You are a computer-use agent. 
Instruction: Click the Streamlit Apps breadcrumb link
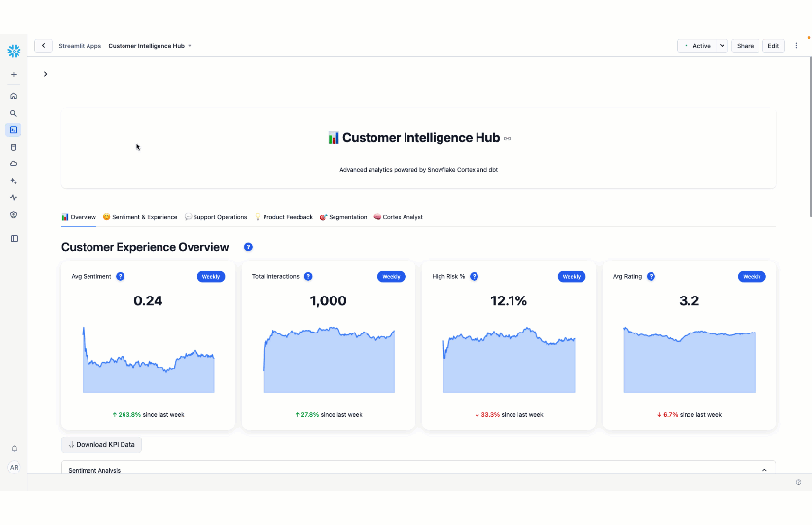80,46
